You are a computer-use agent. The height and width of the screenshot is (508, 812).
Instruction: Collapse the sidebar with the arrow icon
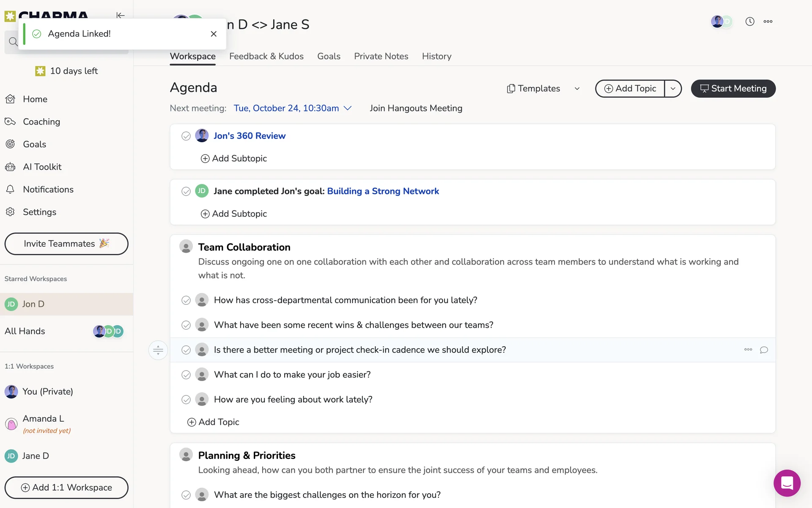tap(121, 15)
